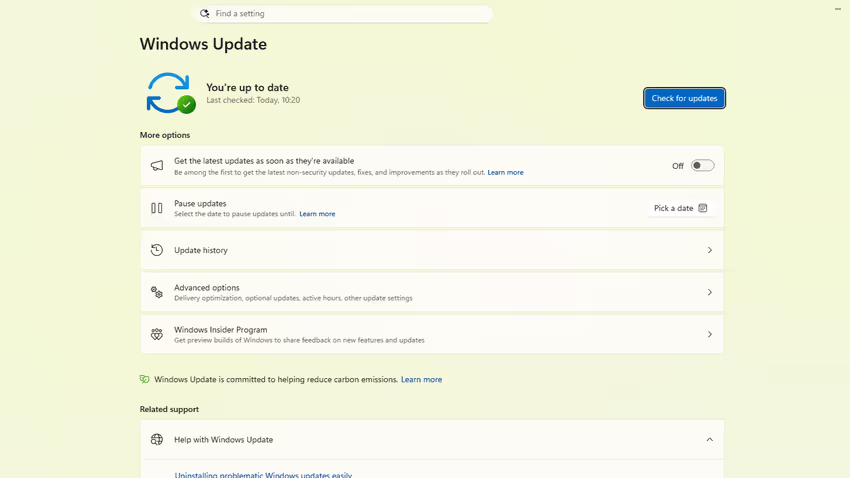Click the You're up to date heading
The height and width of the screenshot is (478, 850).
247,87
